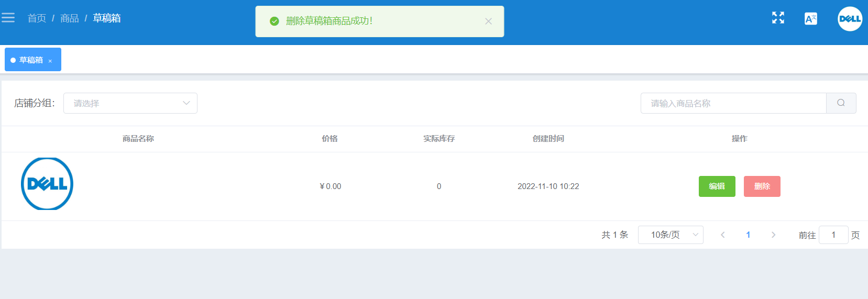Dismiss the success notification with X
The height and width of the screenshot is (299, 868).
tap(488, 21)
